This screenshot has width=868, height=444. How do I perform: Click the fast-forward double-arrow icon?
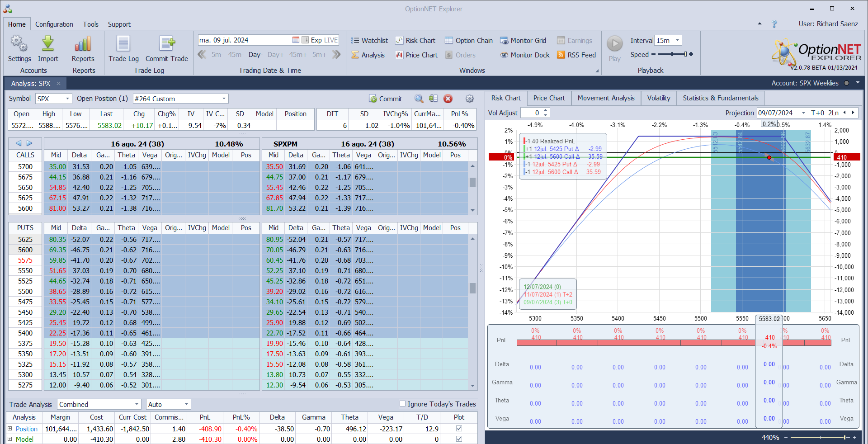(x=336, y=55)
